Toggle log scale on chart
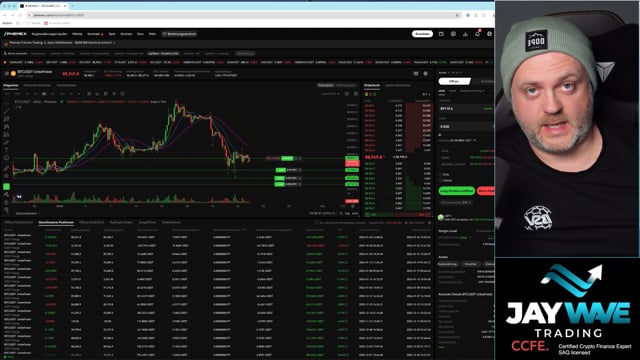The width and height of the screenshot is (640, 360). 347,213
